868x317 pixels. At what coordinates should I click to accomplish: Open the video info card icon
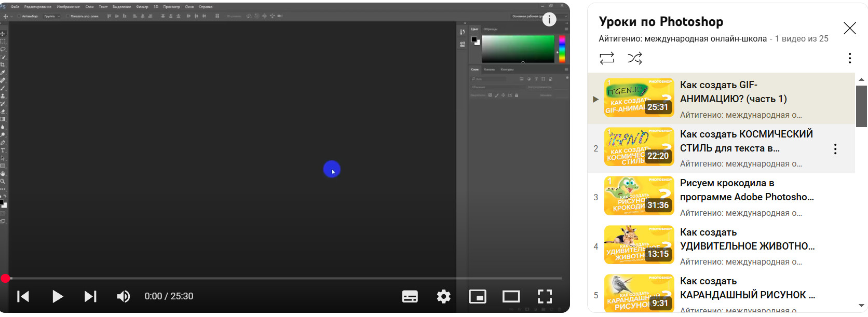click(x=549, y=20)
